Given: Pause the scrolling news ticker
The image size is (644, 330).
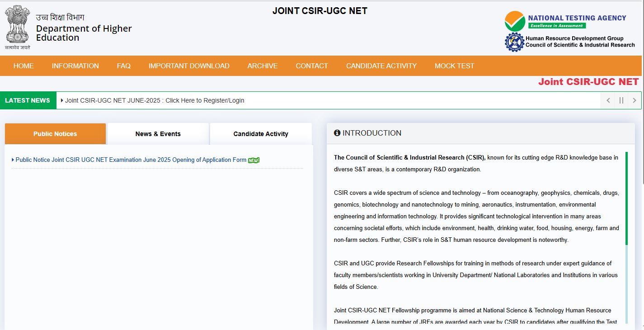Looking at the screenshot, I should [x=621, y=100].
